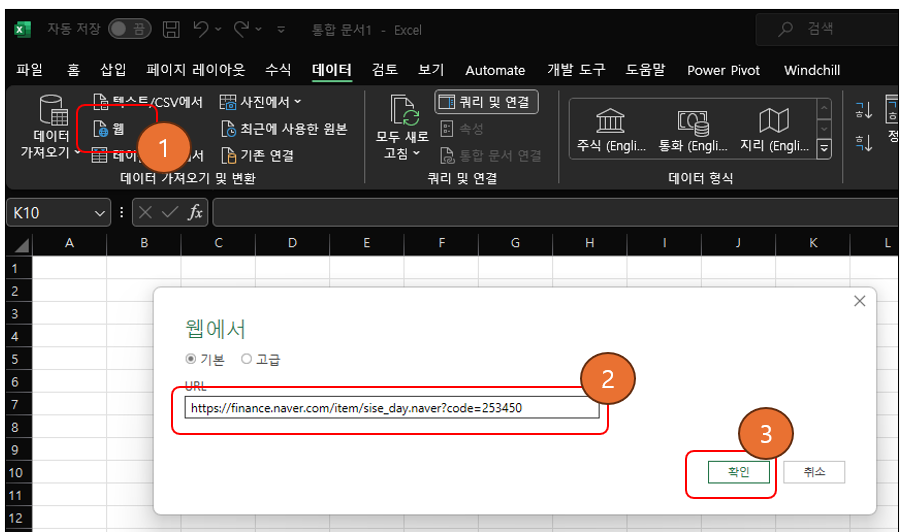Switch to the 검토 tab
903x532 pixels.
385,70
